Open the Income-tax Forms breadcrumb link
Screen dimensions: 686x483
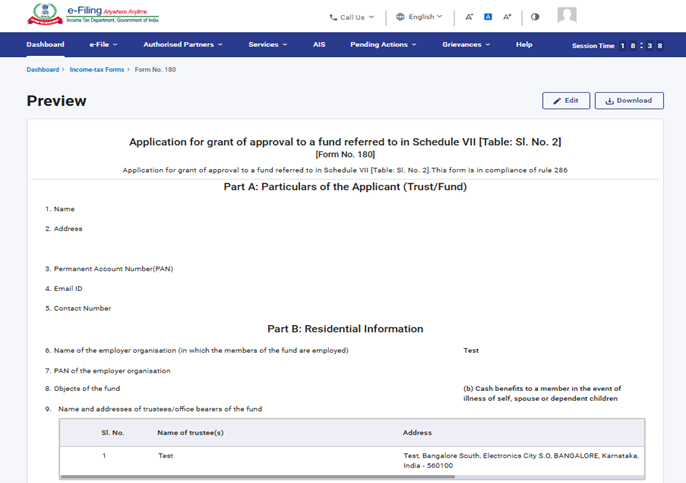[97, 70]
